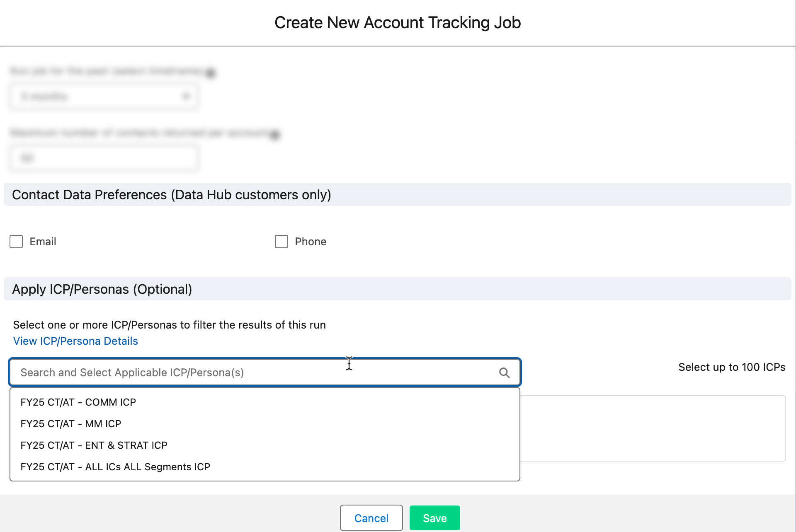Select FY25 CT/AT - COMM ICP option
This screenshot has height=532, width=796.
pos(78,402)
